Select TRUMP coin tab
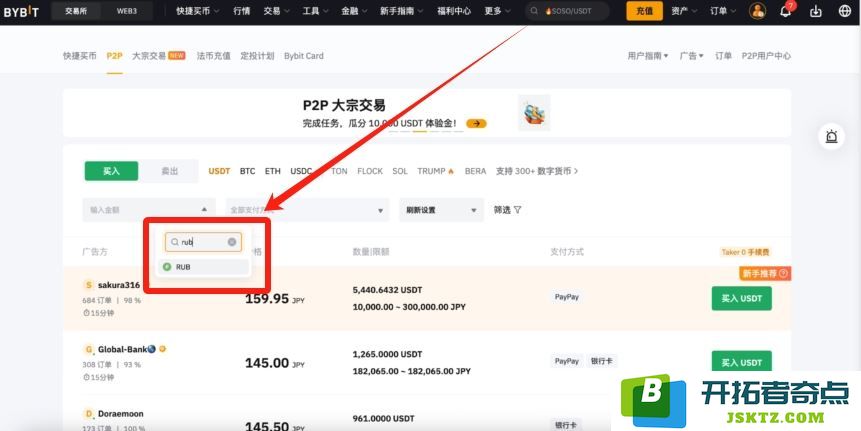The image size is (861, 431). point(435,171)
